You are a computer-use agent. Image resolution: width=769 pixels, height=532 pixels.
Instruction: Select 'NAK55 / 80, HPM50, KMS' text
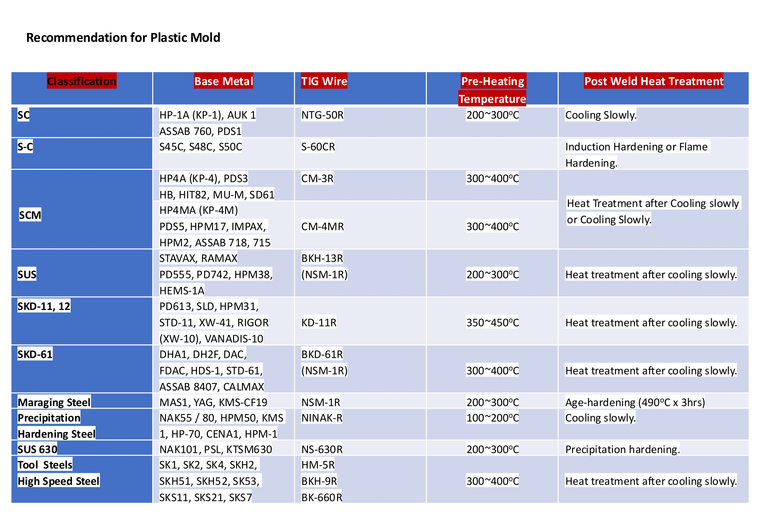[x=221, y=418]
